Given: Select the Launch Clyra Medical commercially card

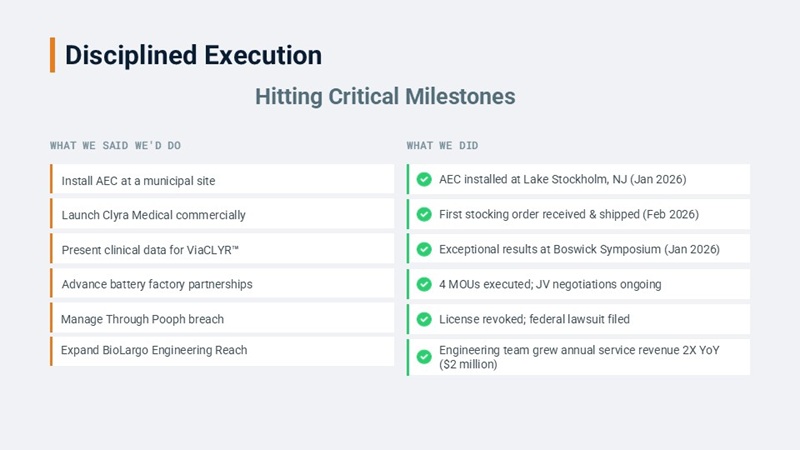Looking at the screenshot, I should 222,214.
